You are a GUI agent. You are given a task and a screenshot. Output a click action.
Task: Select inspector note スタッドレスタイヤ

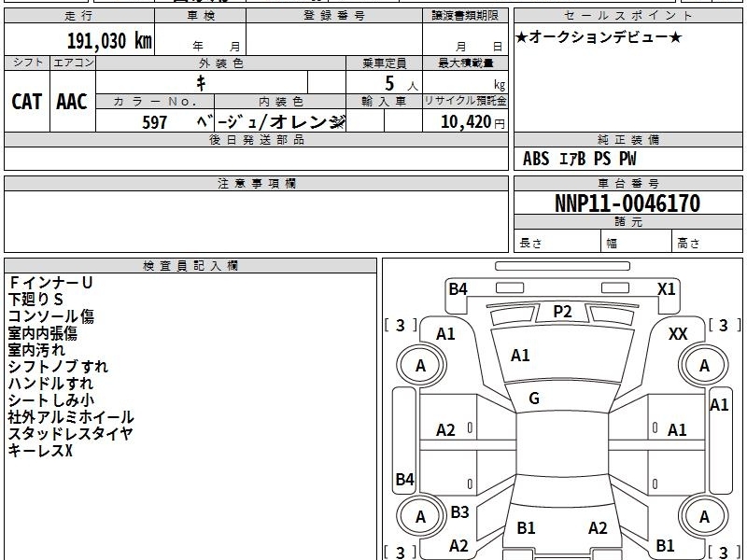point(70,434)
